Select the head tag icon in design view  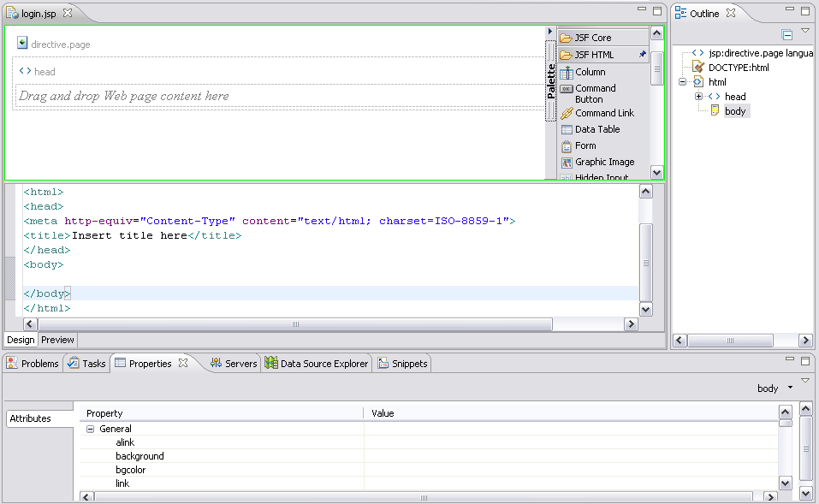(x=25, y=70)
